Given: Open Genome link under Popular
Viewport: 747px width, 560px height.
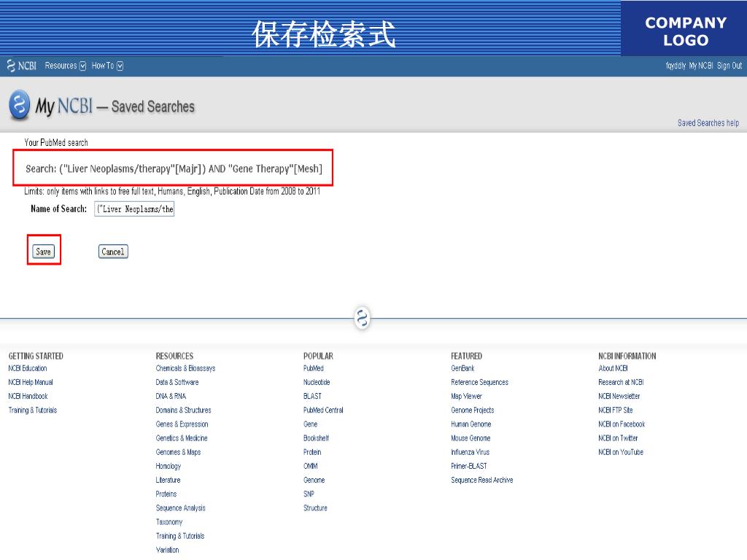Looking at the screenshot, I should coord(314,480).
